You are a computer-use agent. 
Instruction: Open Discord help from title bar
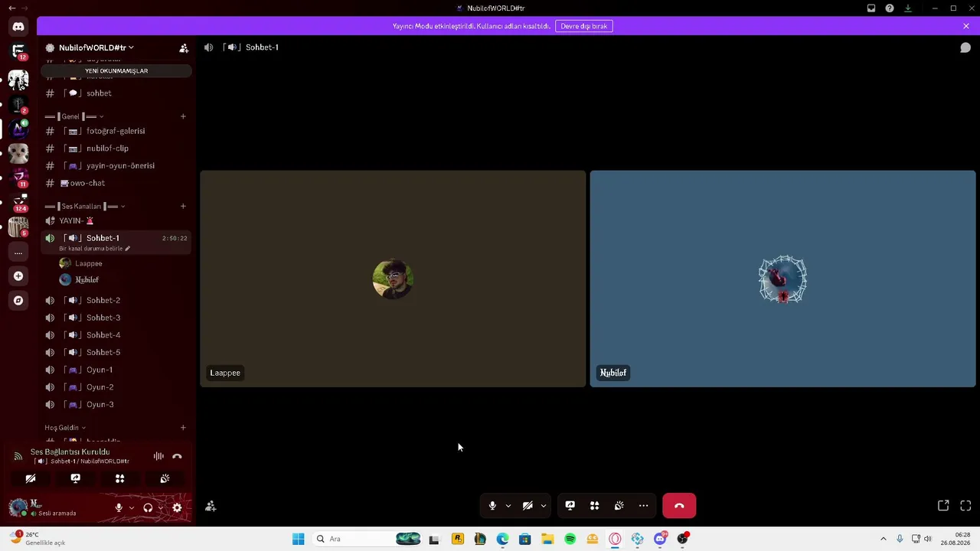coord(890,8)
